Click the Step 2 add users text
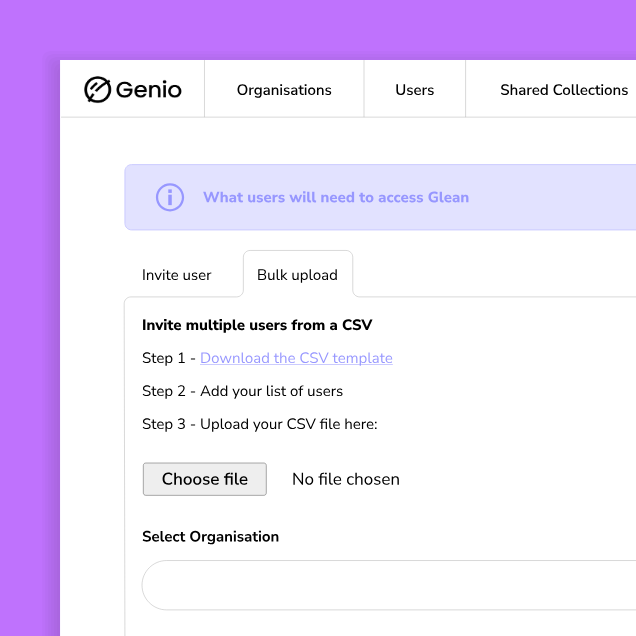 pos(242,391)
